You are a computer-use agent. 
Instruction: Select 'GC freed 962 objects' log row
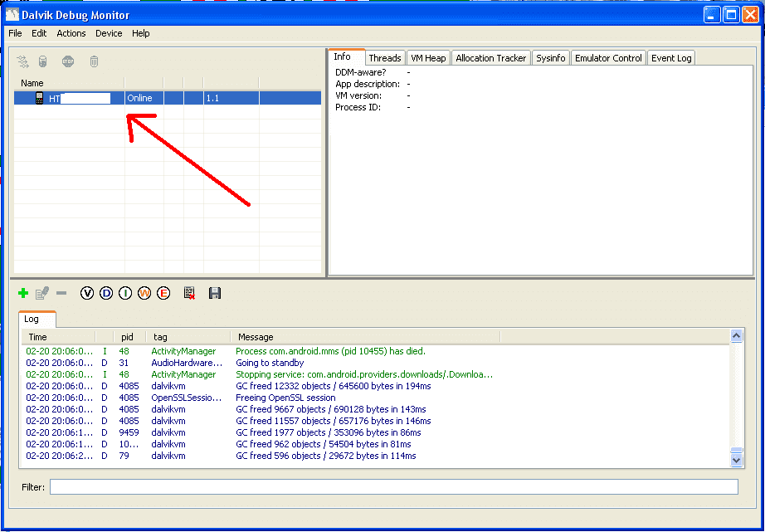point(376,444)
